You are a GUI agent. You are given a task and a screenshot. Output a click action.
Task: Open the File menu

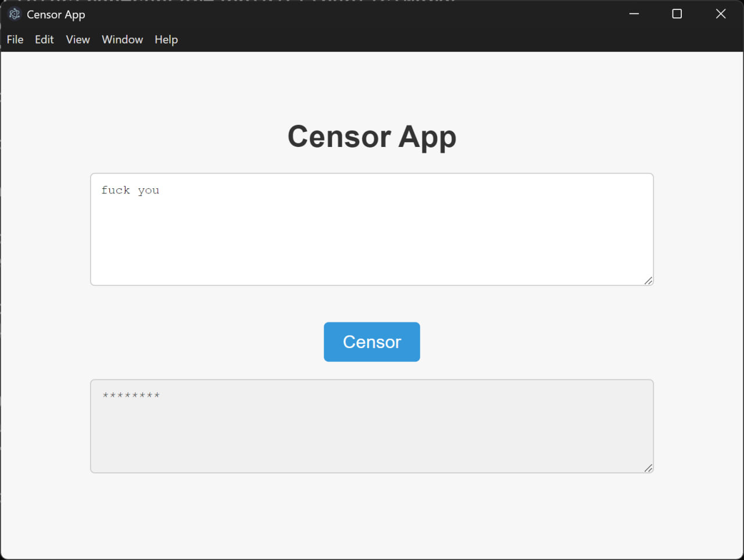pyautogui.click(x=15, y=40)
